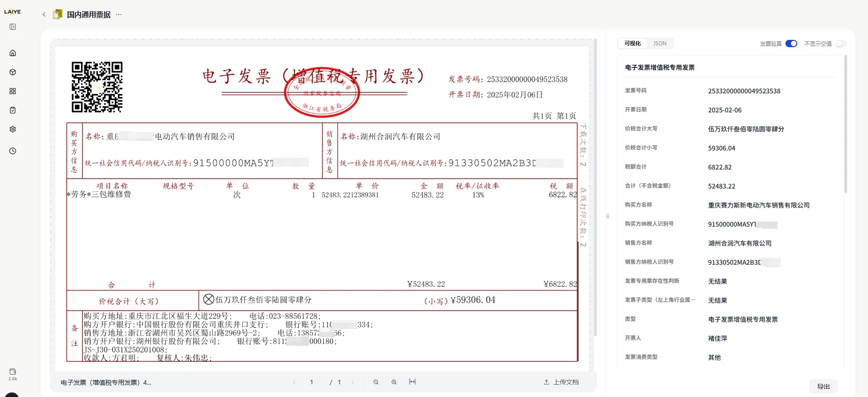Open the apps grid sidebar icon
Screen dimensions: 868x397
[13, 91]
